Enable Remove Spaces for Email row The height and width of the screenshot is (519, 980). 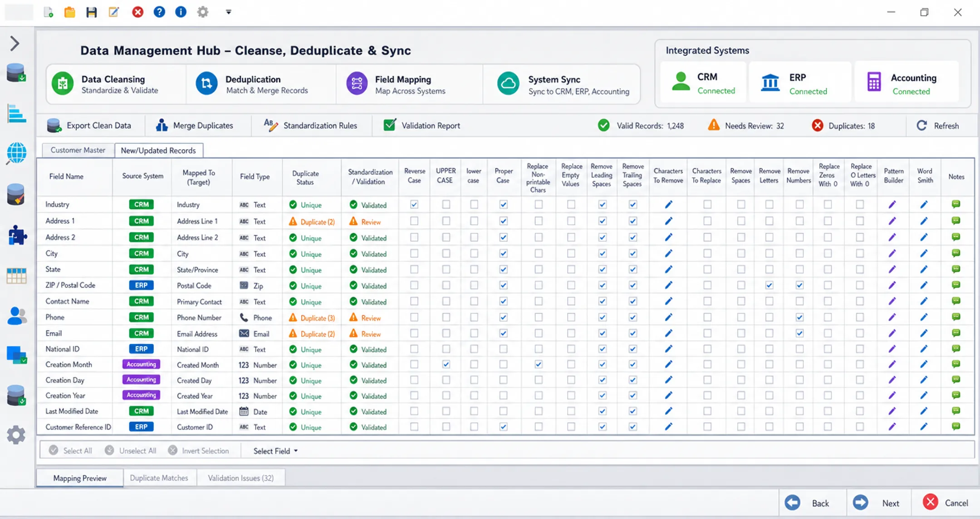point(741,333)
